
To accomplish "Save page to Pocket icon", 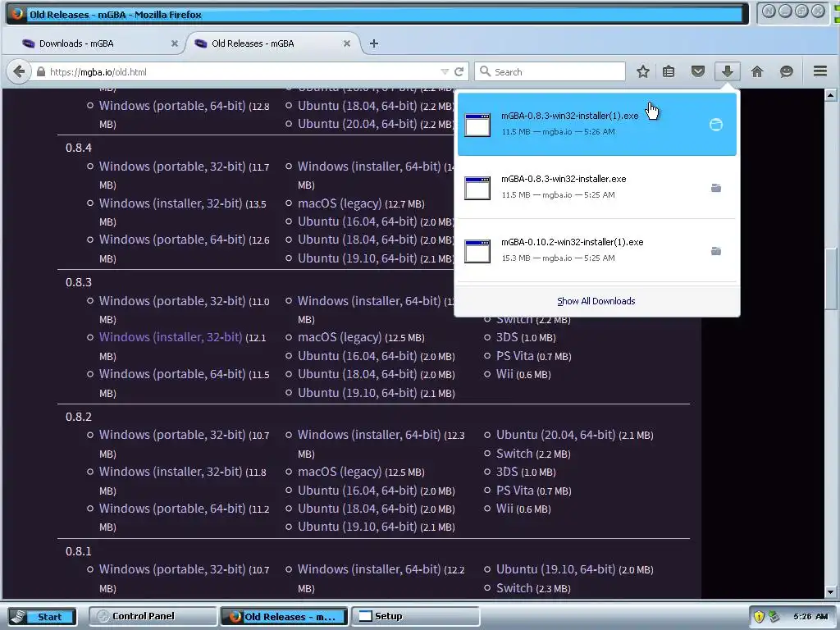I will click(697, 71).
